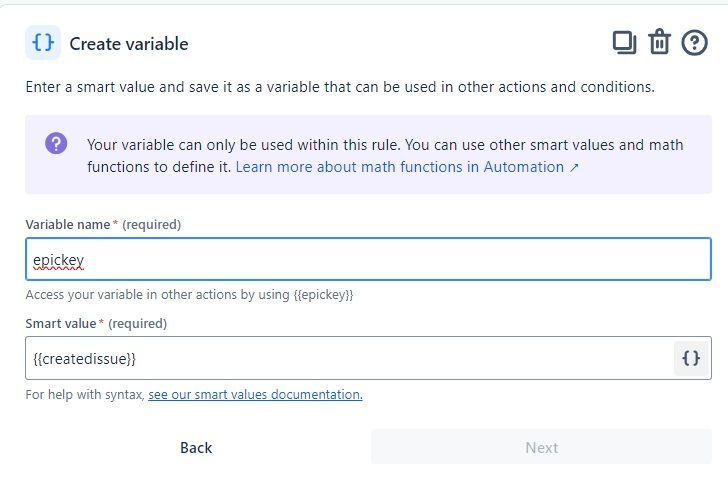Click the curly braces icon beside the heading
Viewport: 728px width, 481px height.
click(x=42, y=43)
